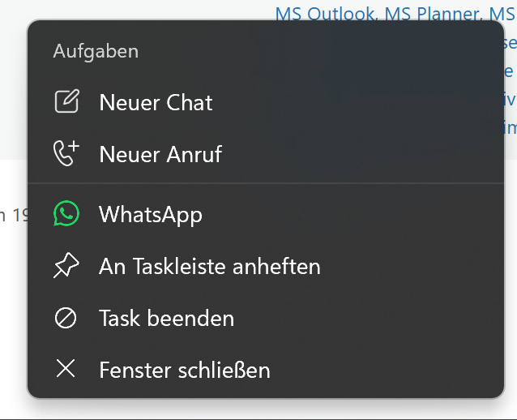Click the Neuer Anruf phone icon

(66, 154)
